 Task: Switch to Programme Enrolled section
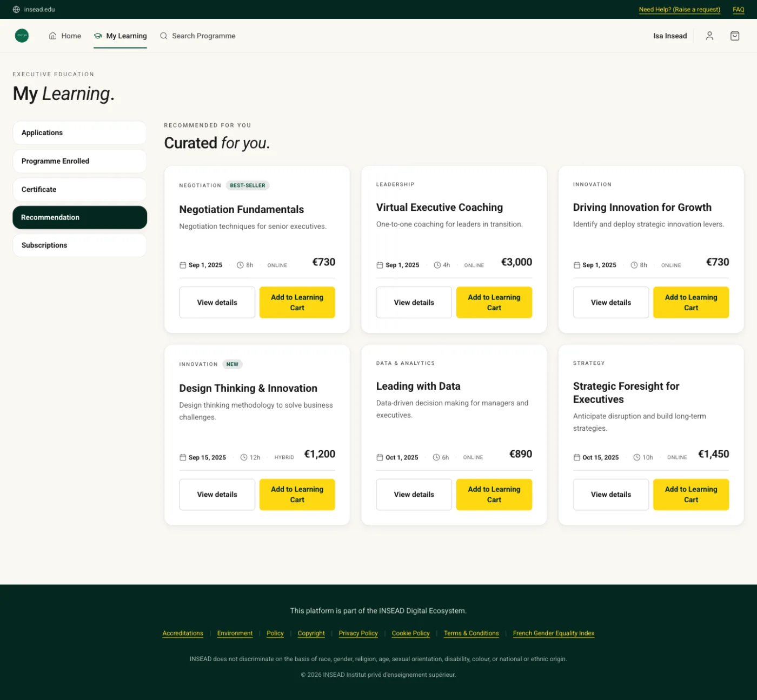tap(80, 161)
